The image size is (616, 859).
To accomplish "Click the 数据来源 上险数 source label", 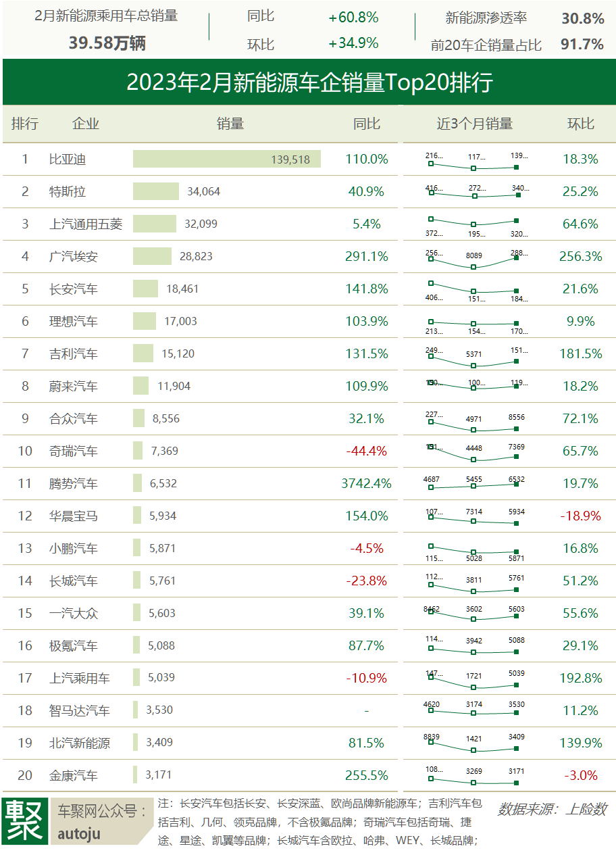I will [552, 809].
